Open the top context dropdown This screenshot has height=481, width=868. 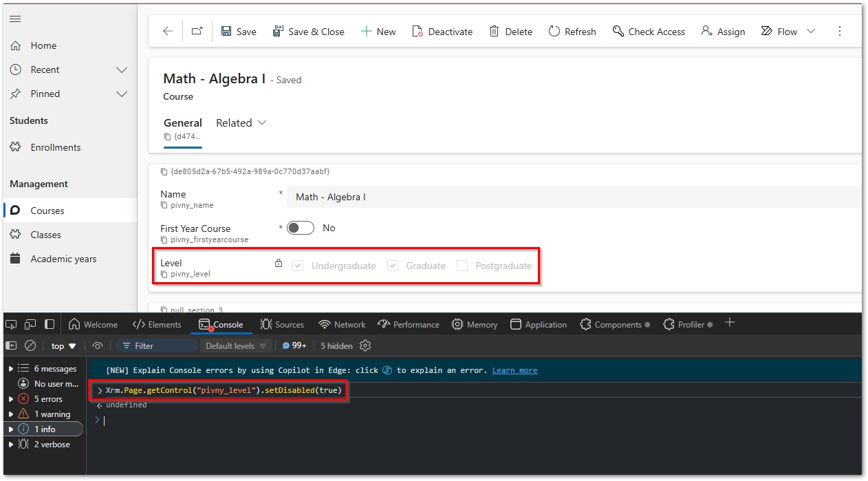coord(63,345)
